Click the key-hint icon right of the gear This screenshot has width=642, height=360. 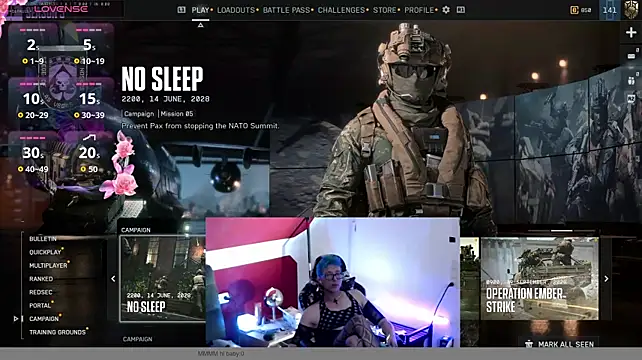[461, 9]
